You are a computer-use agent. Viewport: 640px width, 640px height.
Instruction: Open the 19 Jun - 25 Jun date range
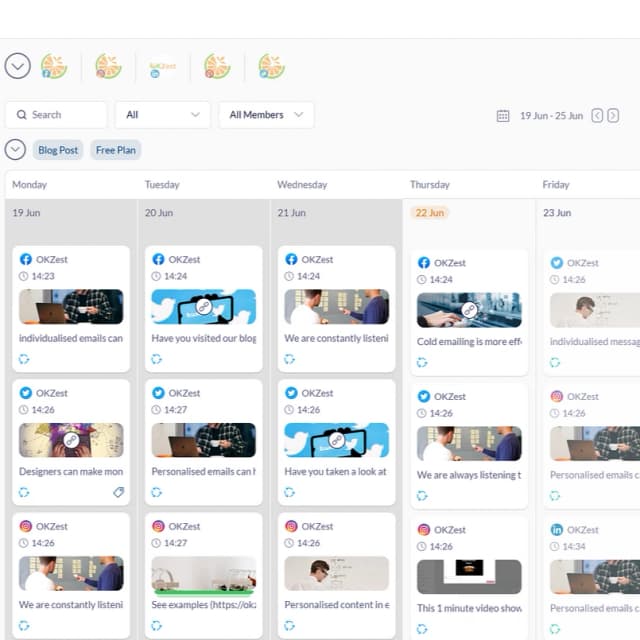point(551,116)
